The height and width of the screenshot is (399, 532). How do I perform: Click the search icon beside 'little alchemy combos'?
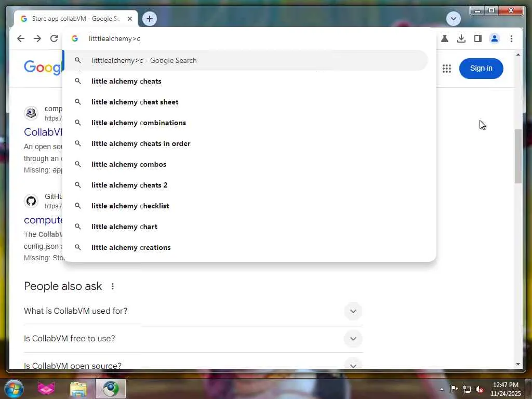pyautogui.click(x=78, y=164)
